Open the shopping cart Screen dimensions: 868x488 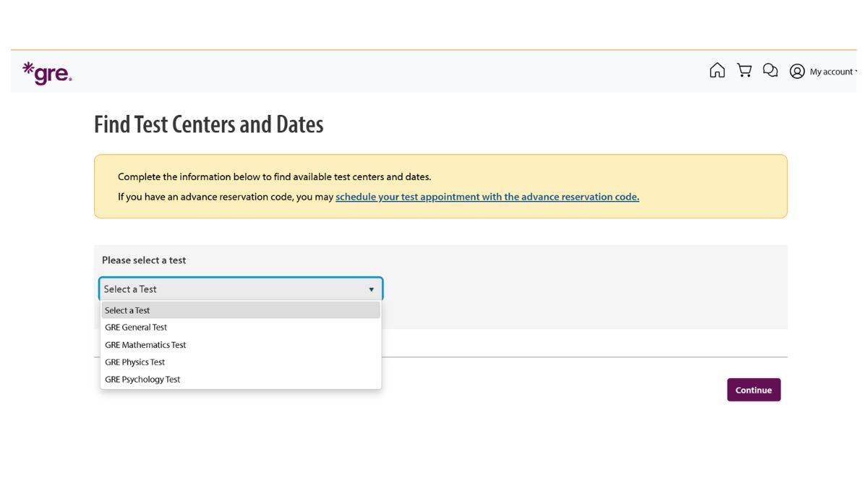click(x=744, y=69)
